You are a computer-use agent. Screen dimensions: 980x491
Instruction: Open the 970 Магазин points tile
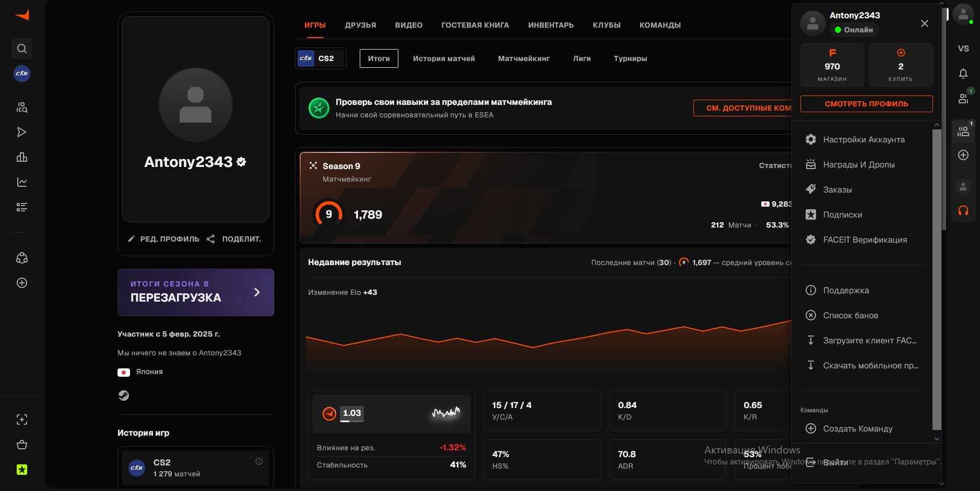point(832,65)
